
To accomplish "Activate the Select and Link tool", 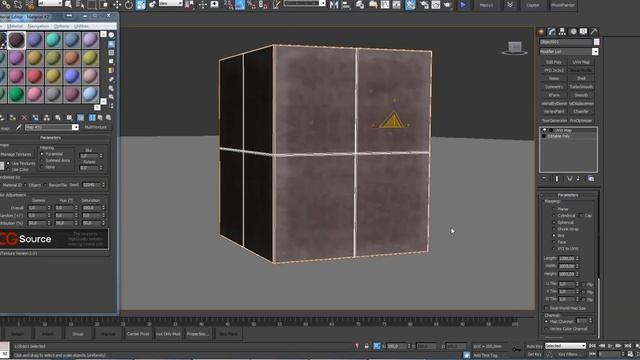I will point(6,4).
